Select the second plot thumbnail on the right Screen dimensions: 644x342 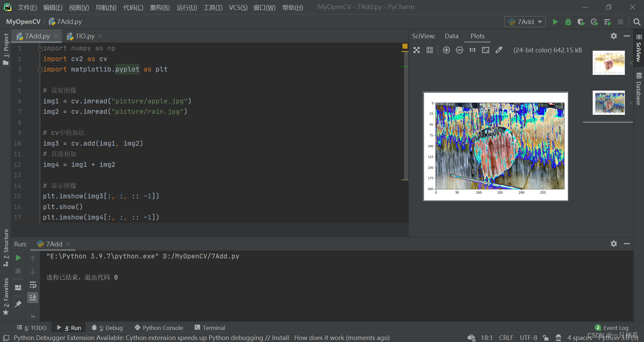coord(608,103)
